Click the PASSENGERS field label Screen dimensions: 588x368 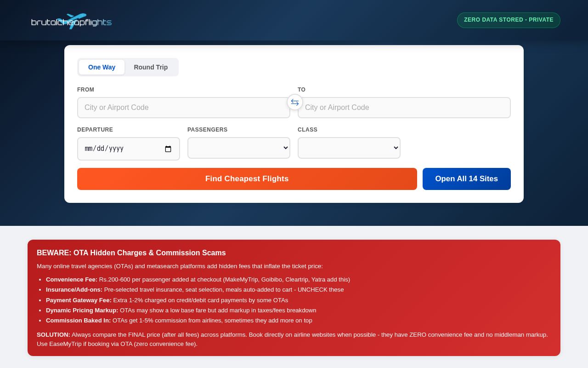[207, 130]
